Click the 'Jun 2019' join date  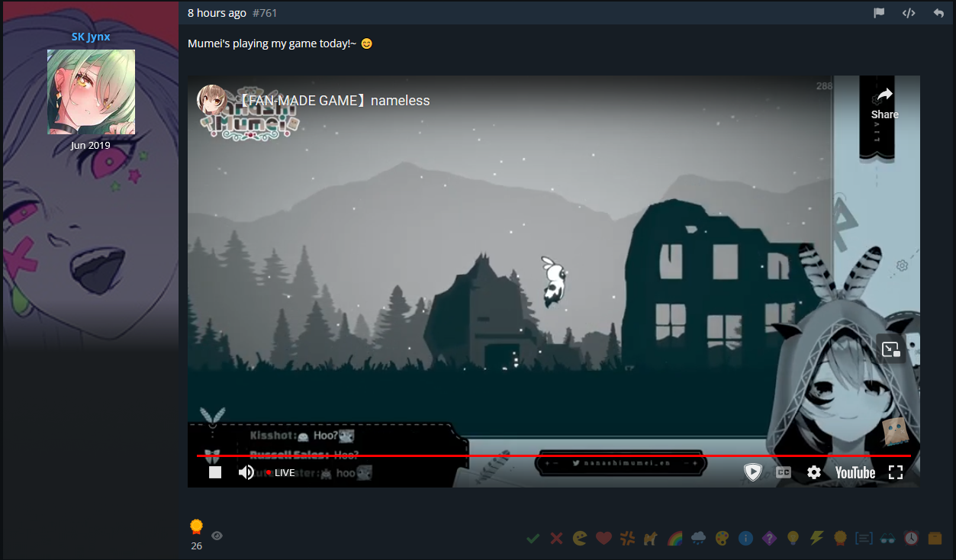(x=91, y=145)
